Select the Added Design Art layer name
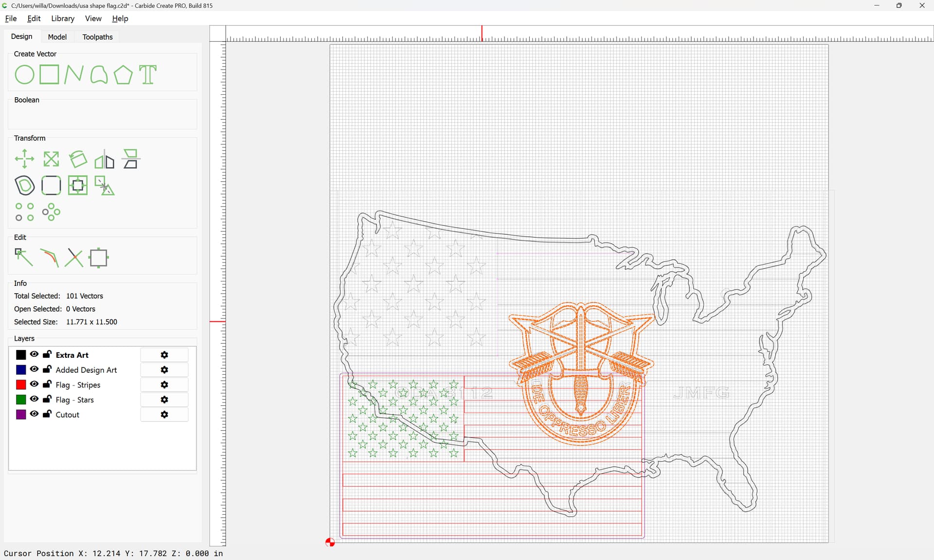Image resolution: width=934 pixels, height=560 pixels. (x=86, y=370)
